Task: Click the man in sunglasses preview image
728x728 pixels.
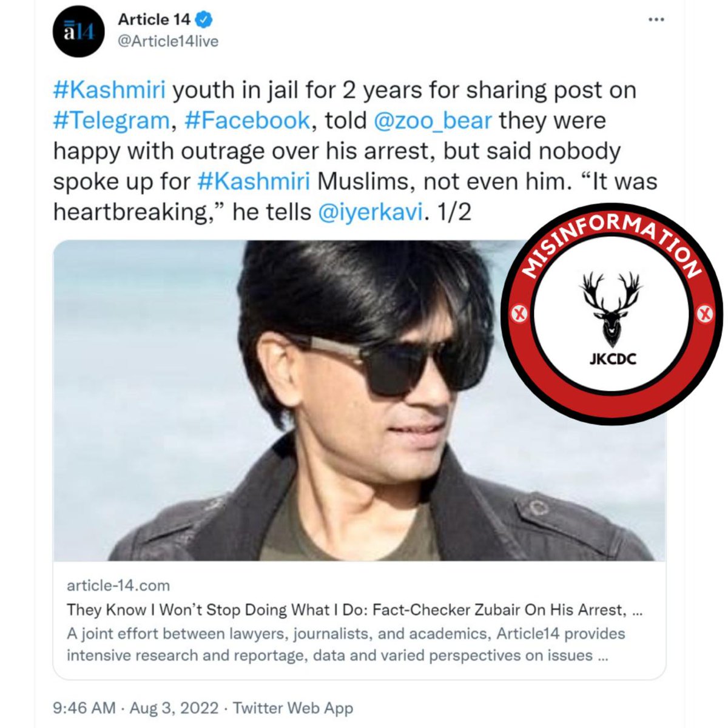Action: point(291,400)
